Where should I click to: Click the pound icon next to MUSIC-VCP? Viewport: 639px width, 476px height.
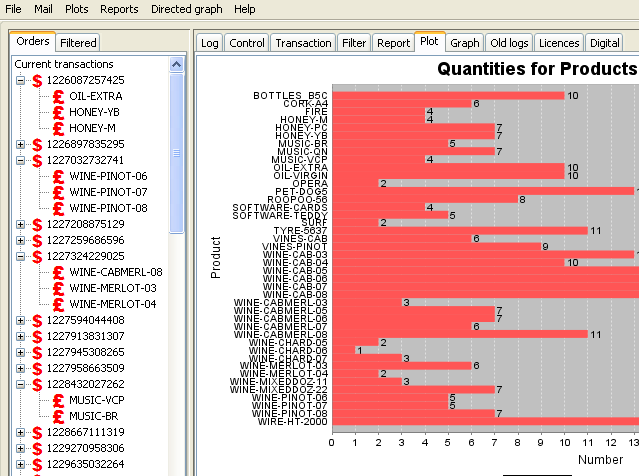[59, 400]
